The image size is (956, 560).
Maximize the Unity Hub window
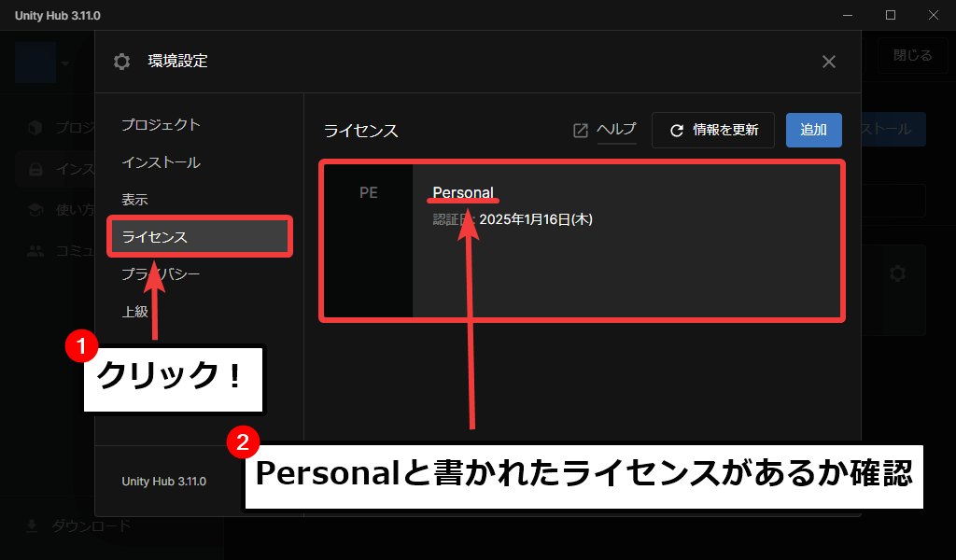pyautogui.click(x=891, y=15)
